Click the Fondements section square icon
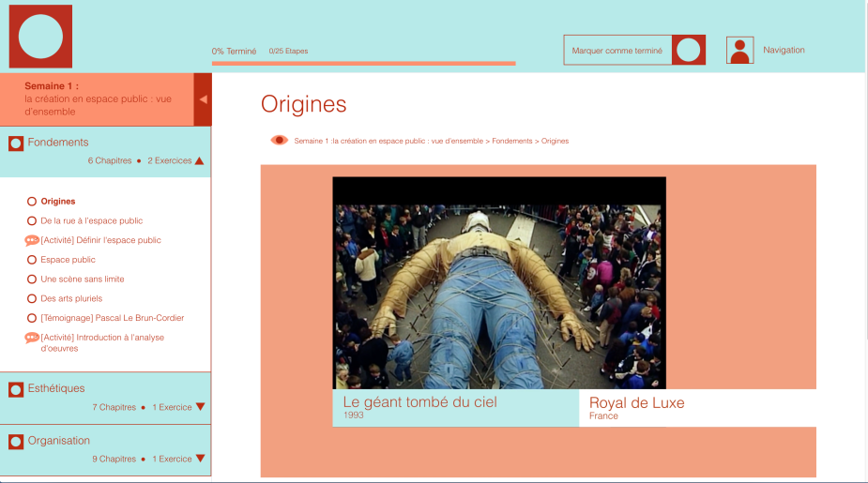This screenshot has width=868, height=483. (16, 143)
